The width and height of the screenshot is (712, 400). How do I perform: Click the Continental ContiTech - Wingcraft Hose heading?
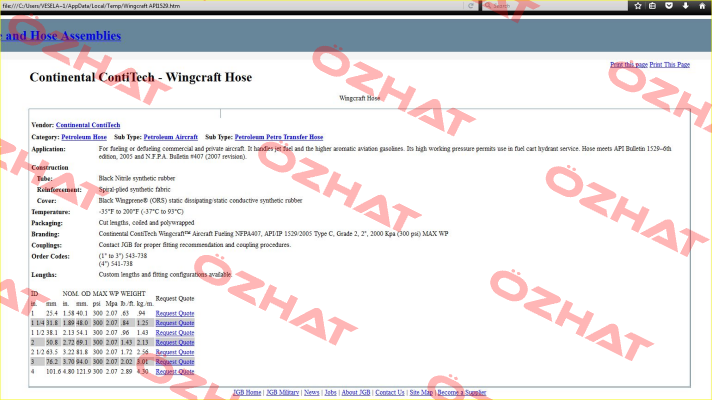pos(141,77)
